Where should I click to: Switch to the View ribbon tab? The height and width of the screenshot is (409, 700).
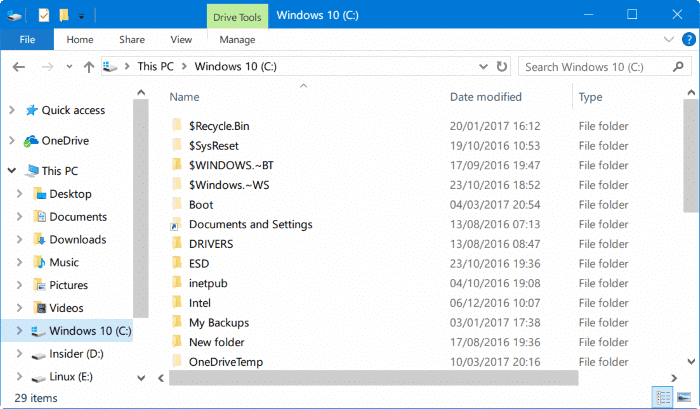(x=181, y=39)
